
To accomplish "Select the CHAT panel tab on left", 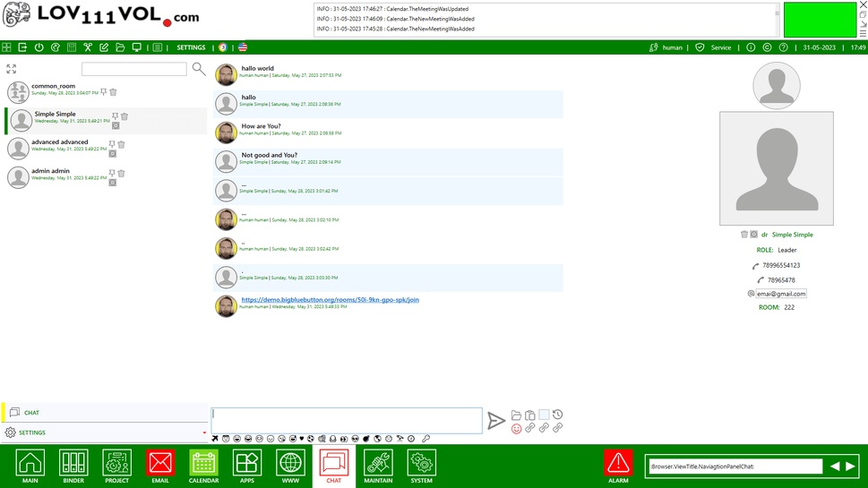I will 105,412.
